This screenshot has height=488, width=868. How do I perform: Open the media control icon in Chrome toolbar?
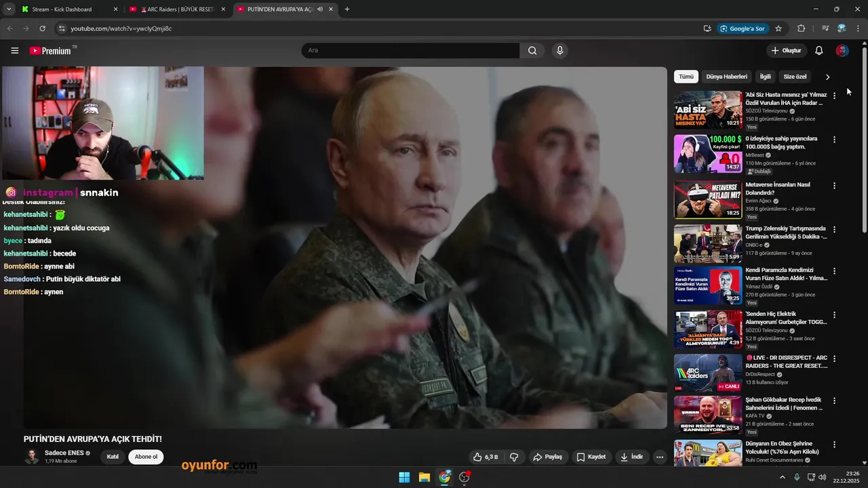pyautogui.click(x=825, y=28)
